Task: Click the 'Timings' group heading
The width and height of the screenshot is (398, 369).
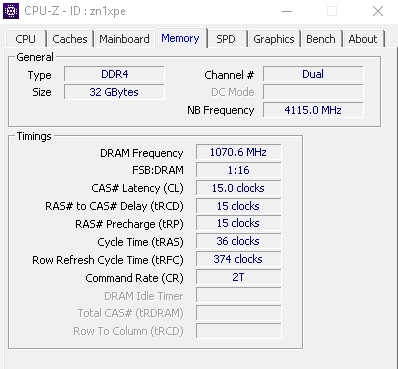Action: 34,136
